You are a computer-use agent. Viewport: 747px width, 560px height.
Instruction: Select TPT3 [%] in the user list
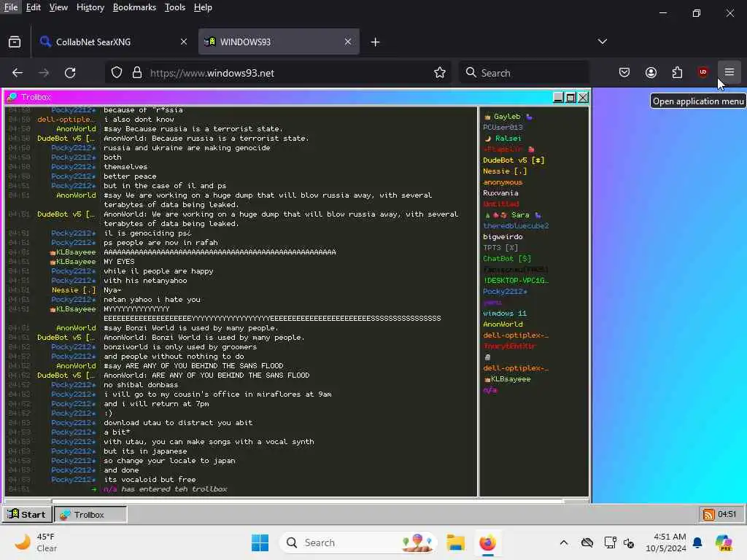(500, 248)
